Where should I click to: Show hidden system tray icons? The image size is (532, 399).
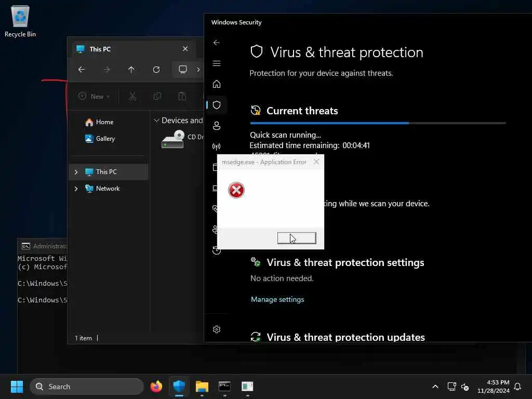click(435, 387)
